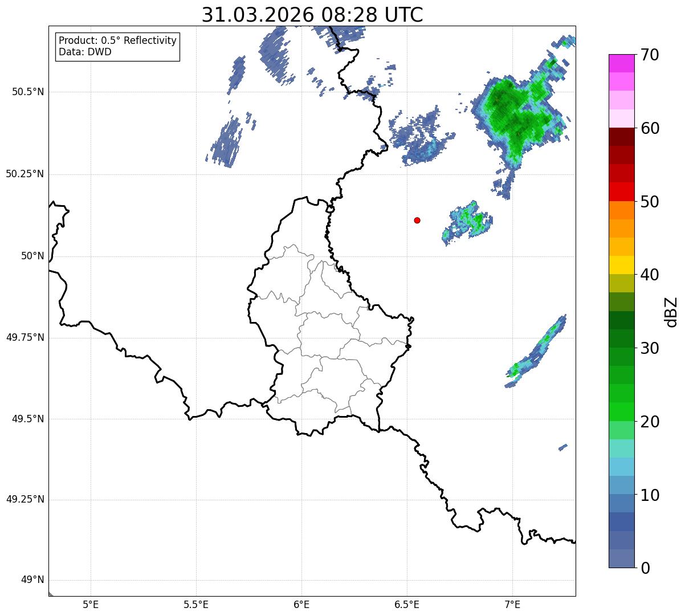
Task: Click the 49.5°N latitude label
Action: (x=28, y=419)
